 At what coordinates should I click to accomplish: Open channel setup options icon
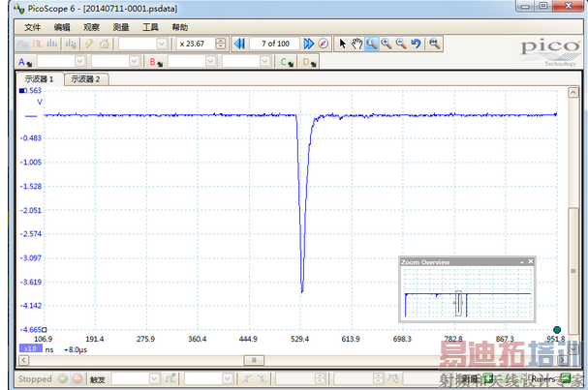[71, 44]
